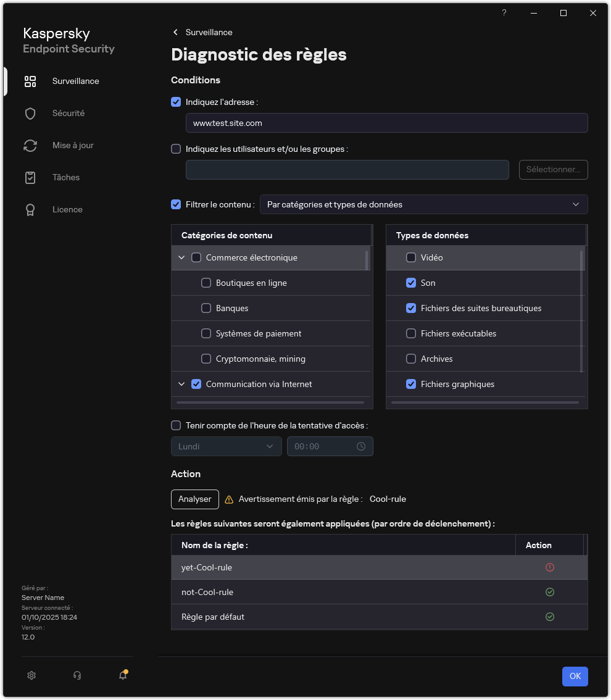
Task: Click the red alert icon for yet-Cool-rule
Action: point(550,567)
